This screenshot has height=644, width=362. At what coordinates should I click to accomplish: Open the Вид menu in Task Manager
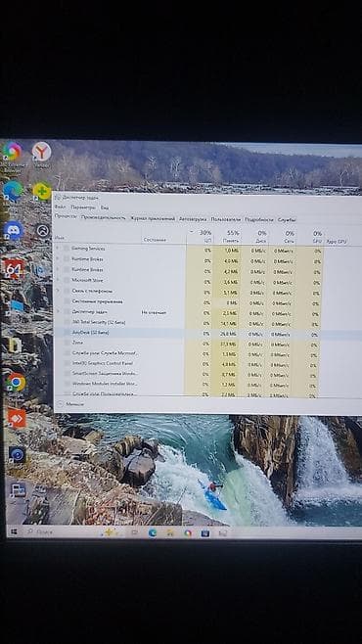(105, 207)
